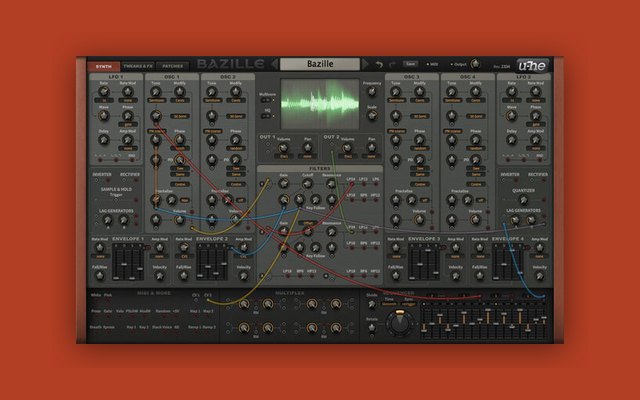Click the OUT 1 Pan knob

coord(307,148)
